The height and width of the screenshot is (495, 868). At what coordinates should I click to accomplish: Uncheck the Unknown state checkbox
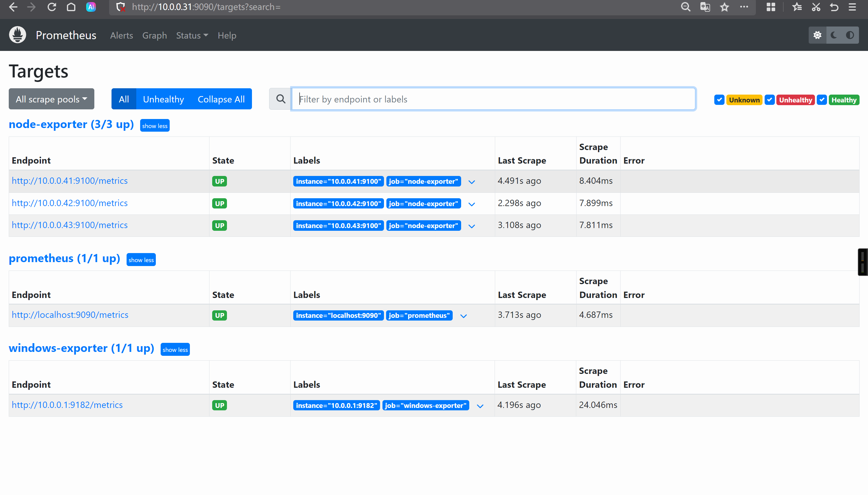[719, 100]
